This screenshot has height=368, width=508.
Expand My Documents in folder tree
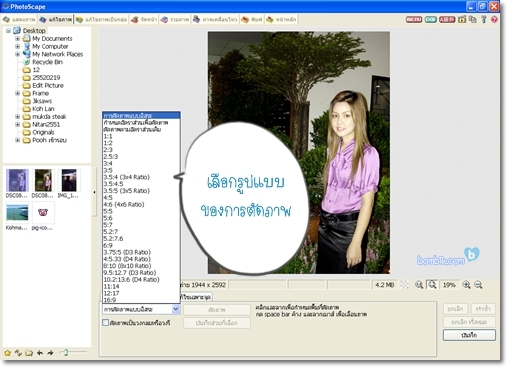coord(18,39)
